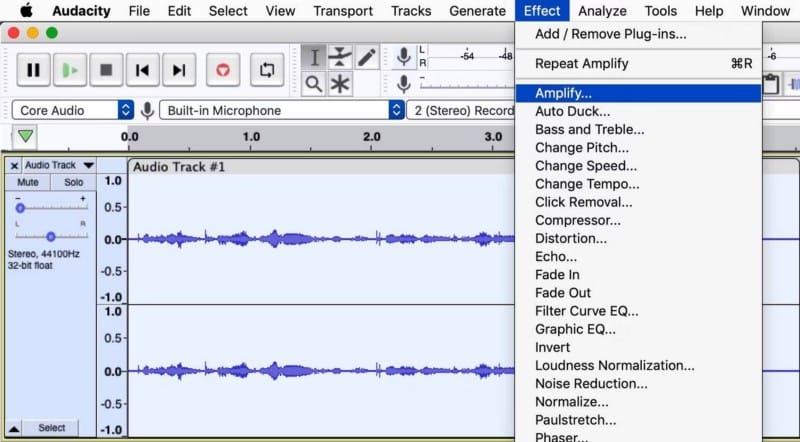The width and height of the screenshot is (800, 442).
Task: Choose the Change Speed effect
Action: 638,166
